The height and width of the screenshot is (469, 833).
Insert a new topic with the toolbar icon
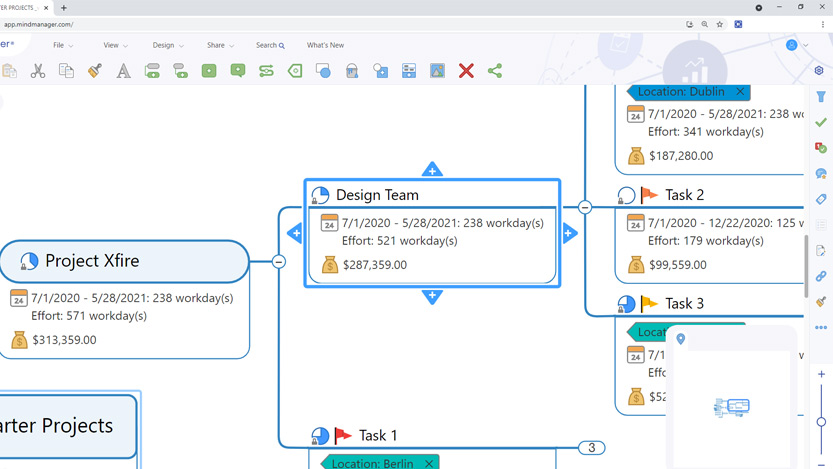click(x=152, y=71)
